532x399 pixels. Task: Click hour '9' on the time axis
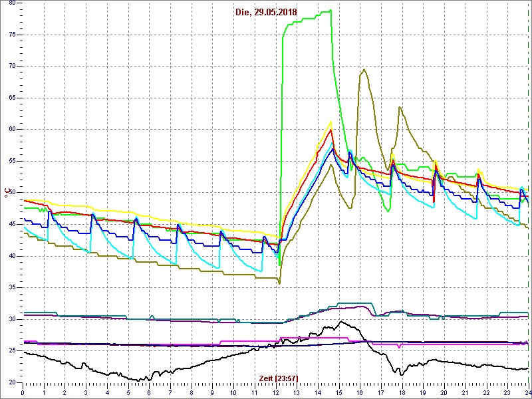[212, 392]
